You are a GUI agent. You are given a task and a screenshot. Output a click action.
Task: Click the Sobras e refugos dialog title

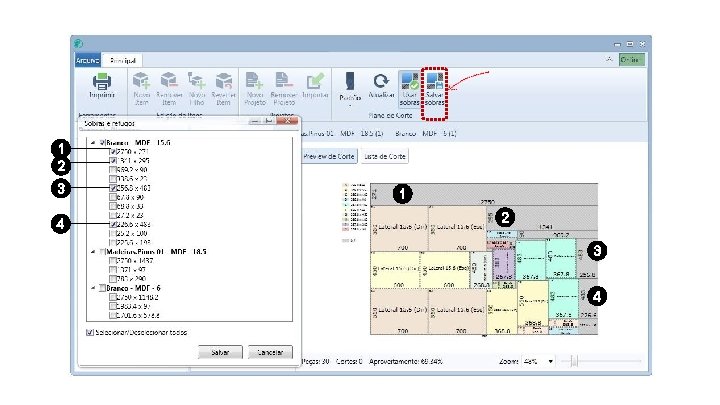(109, 123)
